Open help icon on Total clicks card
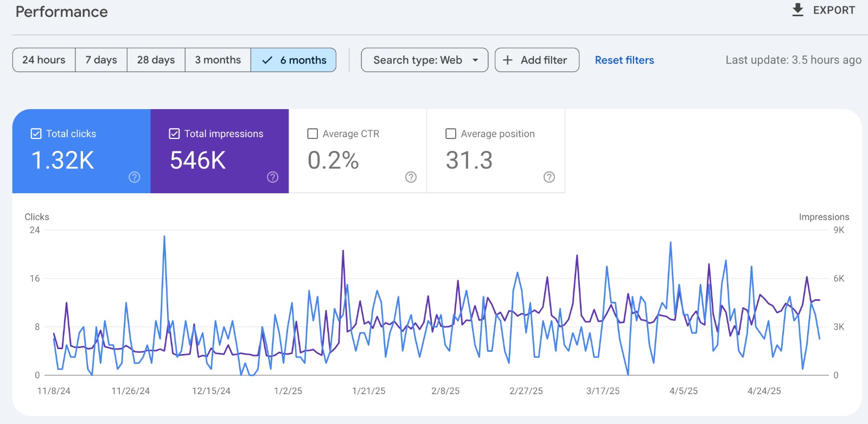The image size is (868, 424). click(x=135, y=177)
